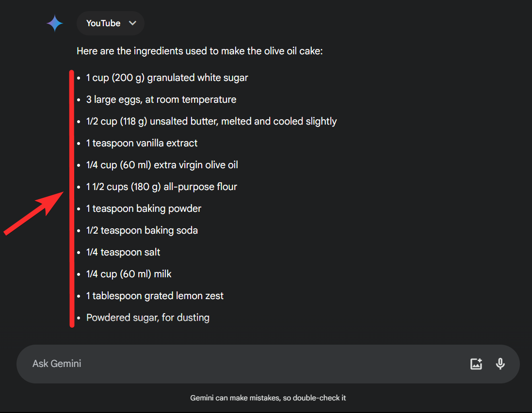Click the 3 large eggs ingredient

click(161, 99)
